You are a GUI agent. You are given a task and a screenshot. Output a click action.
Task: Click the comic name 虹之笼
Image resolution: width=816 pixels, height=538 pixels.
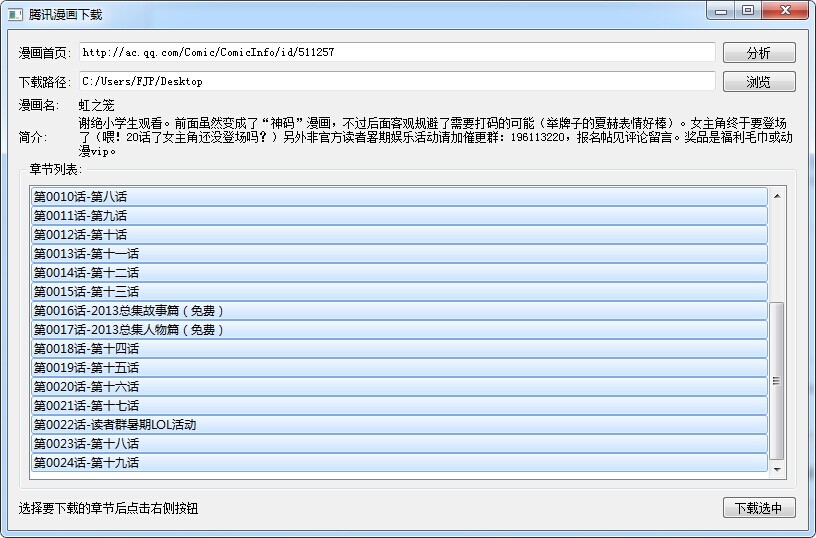click(x=96, y=105)
